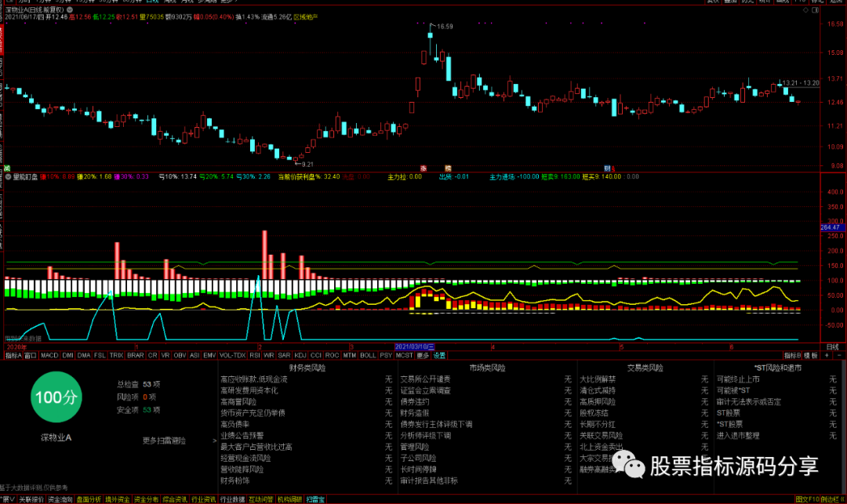
Task: Switch indicator to FSL
Action: coord(100,356)
